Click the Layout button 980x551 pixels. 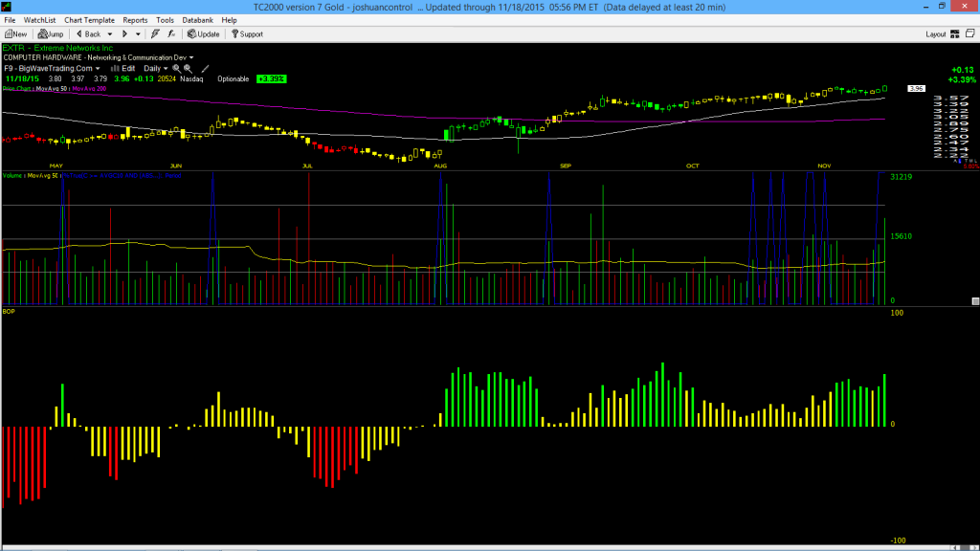[x=936, y=34]
